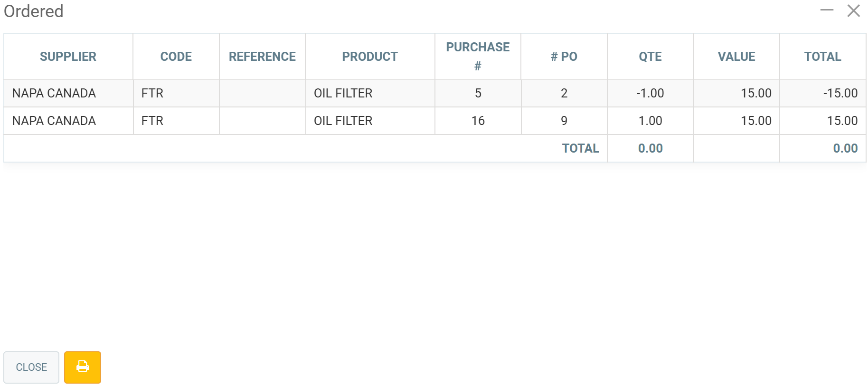Screen dimensions: 868x386
Task: Click OIL FILTER in the first row
Action: click(343, 93)
